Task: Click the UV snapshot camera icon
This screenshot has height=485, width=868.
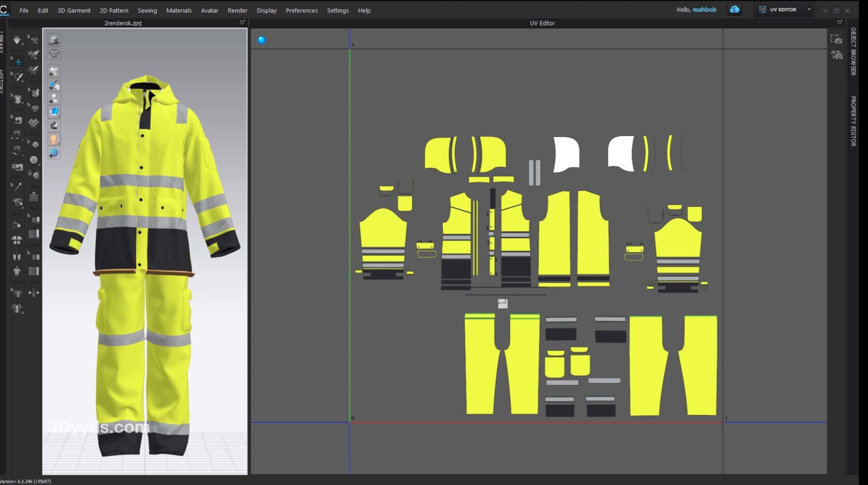Action: (836, 40)
